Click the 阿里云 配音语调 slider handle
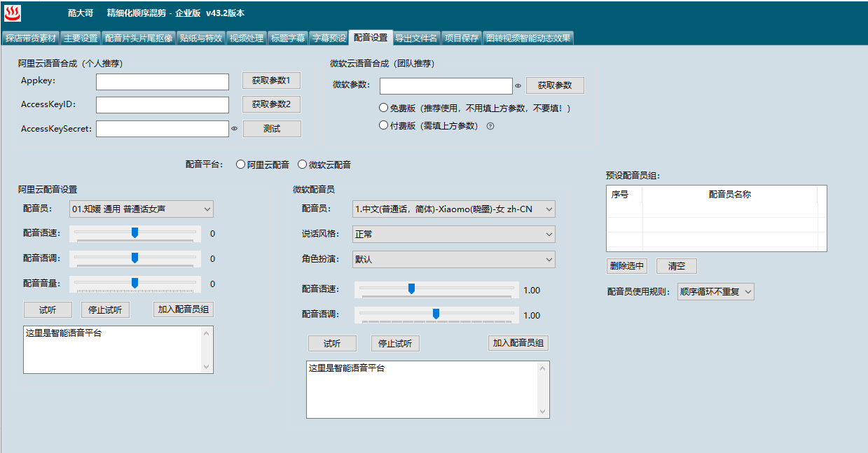 click(135, 258)
